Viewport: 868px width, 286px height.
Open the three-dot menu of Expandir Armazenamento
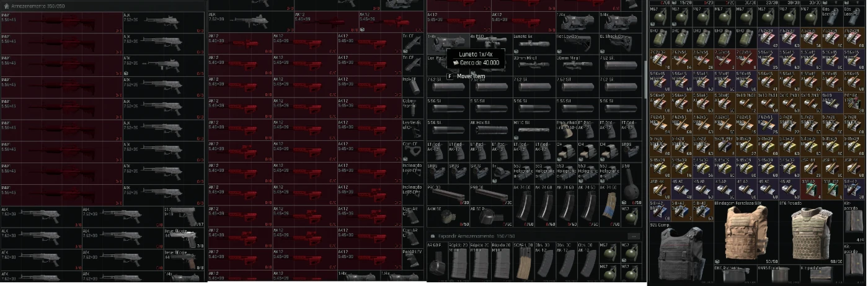[634, 236]
